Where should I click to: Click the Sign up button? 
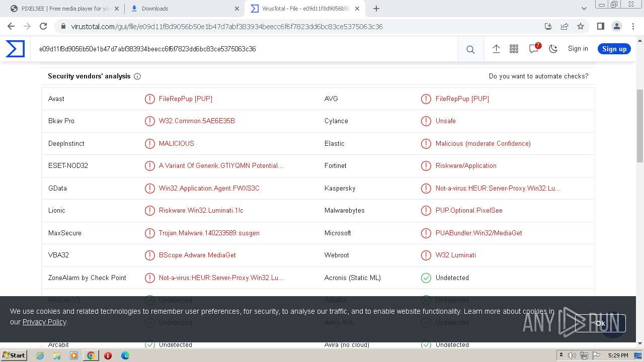pos(614,49)
